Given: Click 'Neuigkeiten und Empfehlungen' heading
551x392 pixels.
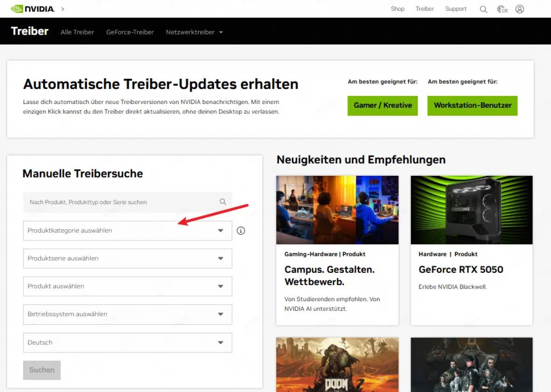Looking at the screenshot, I should point(361,160).
